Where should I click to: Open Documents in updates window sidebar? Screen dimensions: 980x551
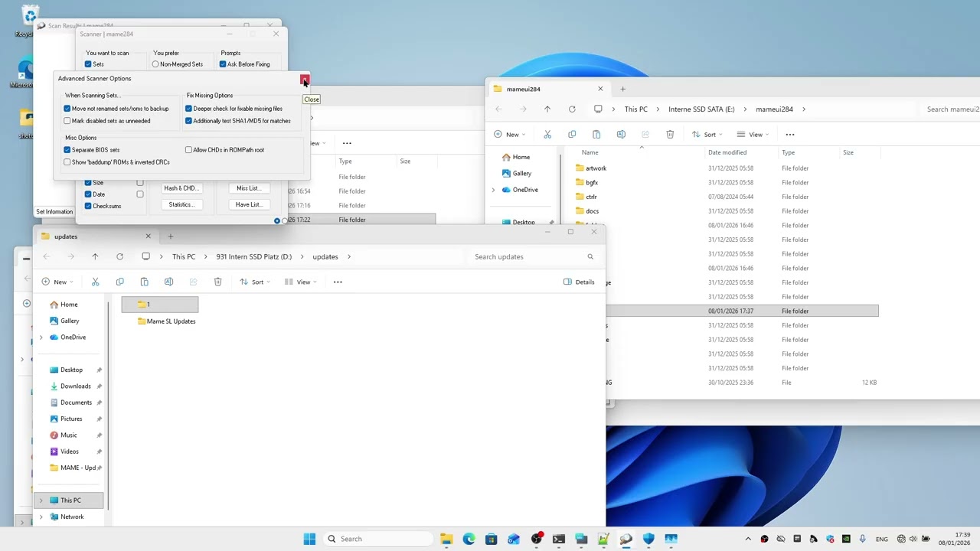coord(76,403)
